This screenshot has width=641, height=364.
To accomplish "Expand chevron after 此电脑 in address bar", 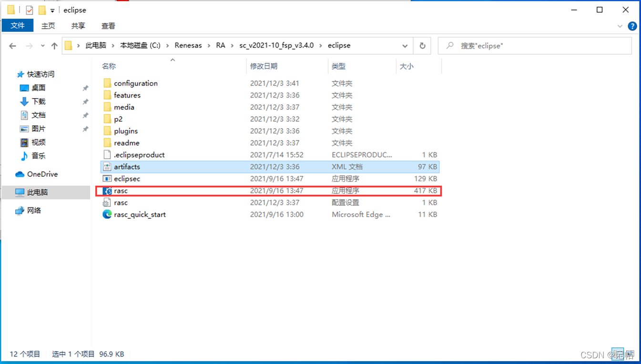I will [x=113, y=46].
